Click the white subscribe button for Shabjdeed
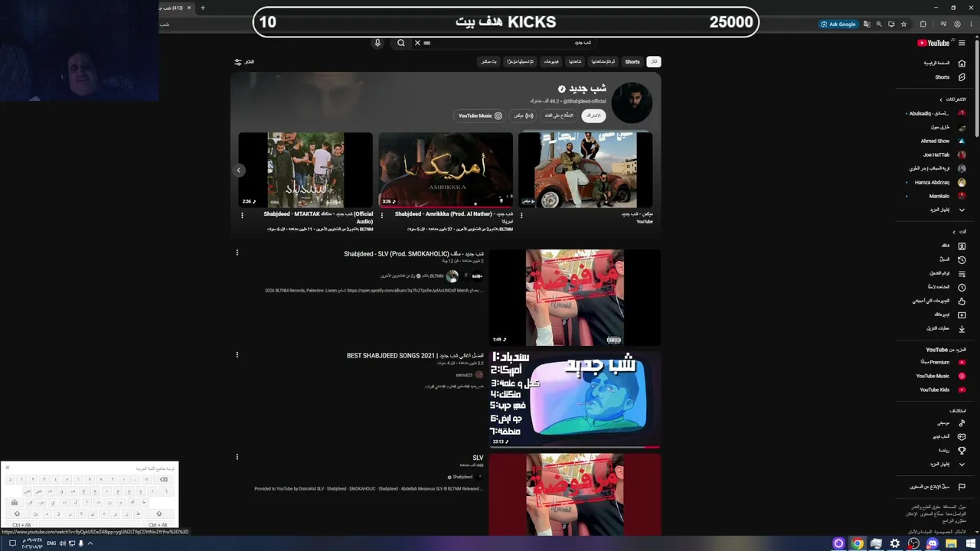 (x=593, y=116)
